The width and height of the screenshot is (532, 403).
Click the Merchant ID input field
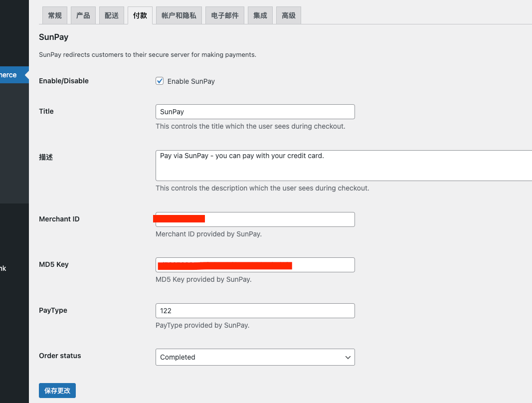pos(255,219)
